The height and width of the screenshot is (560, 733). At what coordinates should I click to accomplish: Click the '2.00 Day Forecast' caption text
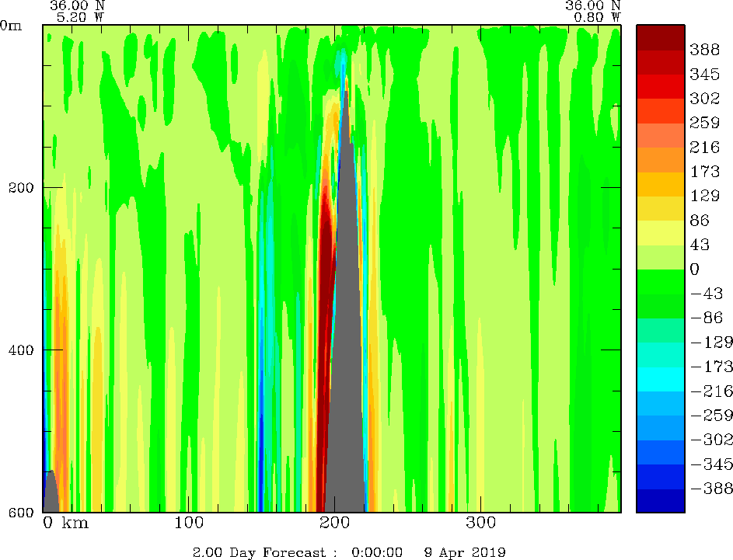(x=259, y=552)
